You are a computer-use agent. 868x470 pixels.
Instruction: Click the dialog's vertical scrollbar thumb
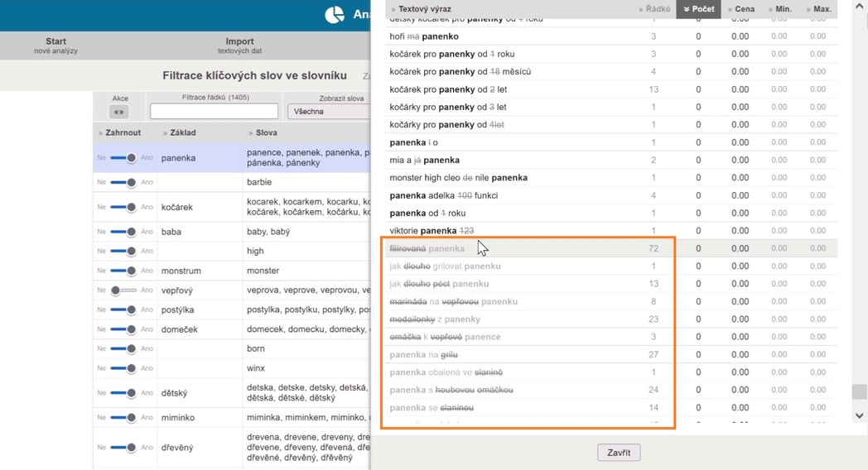point(859,391)
